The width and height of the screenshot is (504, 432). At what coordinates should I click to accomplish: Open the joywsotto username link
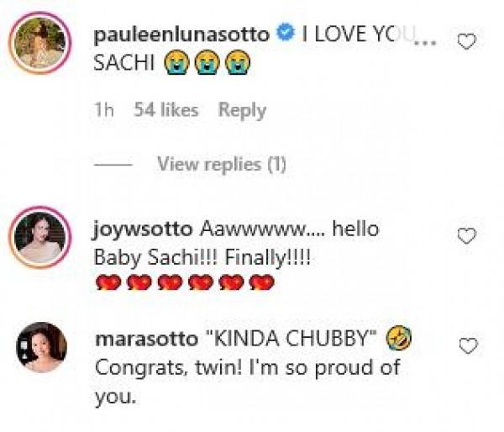[145, 229]
